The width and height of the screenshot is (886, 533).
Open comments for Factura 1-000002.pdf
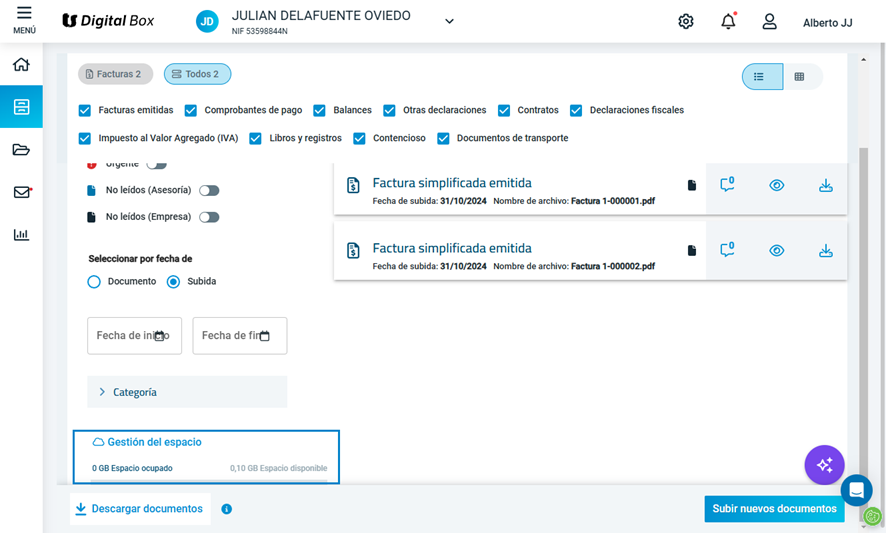pos(727,250)
